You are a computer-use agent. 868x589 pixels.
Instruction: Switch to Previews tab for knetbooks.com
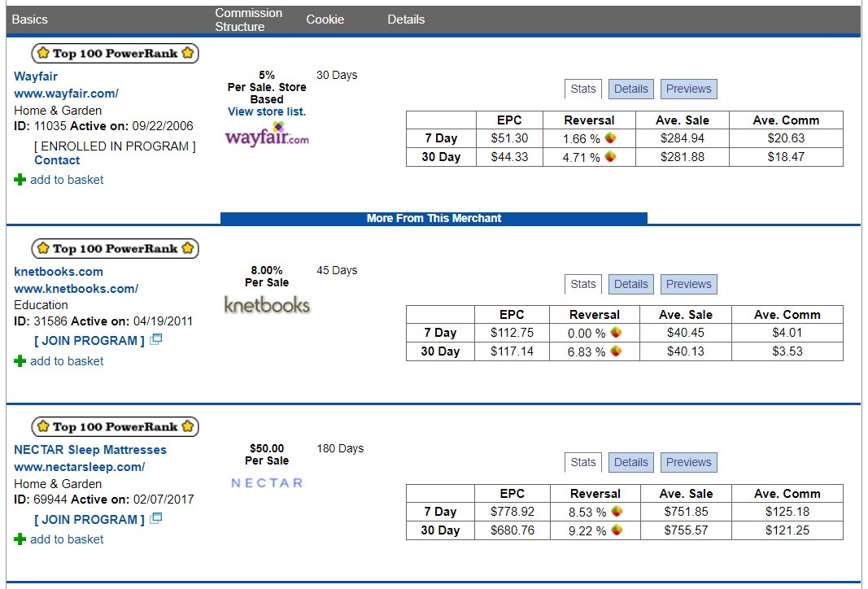[x=688, y=285]
